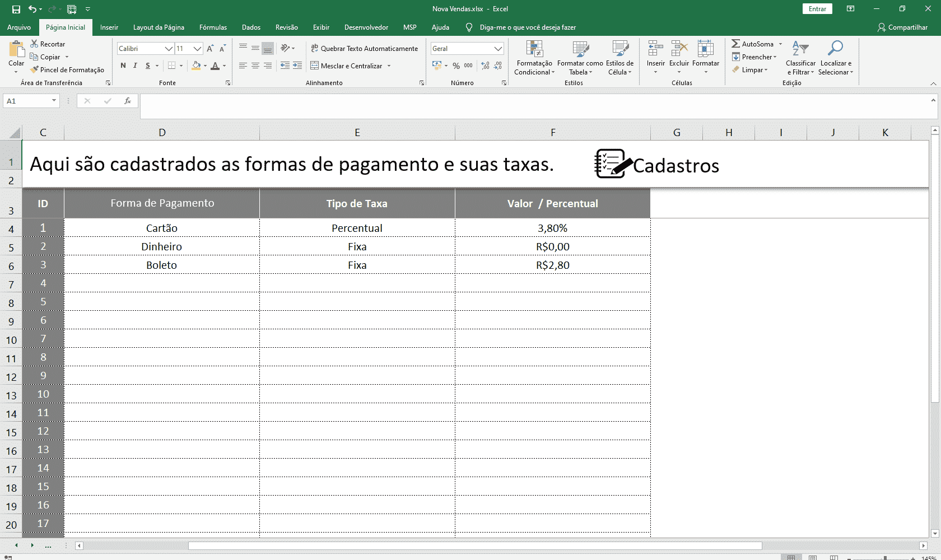The image size is (941, 560).
Task: Click the text orientation icon
Action: coord(285,48)
